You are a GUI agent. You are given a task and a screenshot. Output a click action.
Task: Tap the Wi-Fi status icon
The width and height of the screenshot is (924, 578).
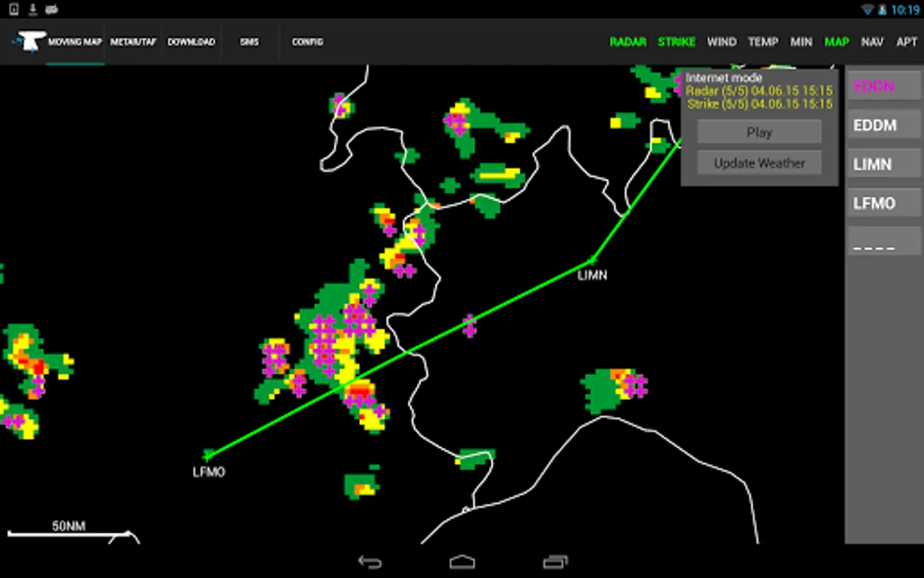click(x=868, y=10)
